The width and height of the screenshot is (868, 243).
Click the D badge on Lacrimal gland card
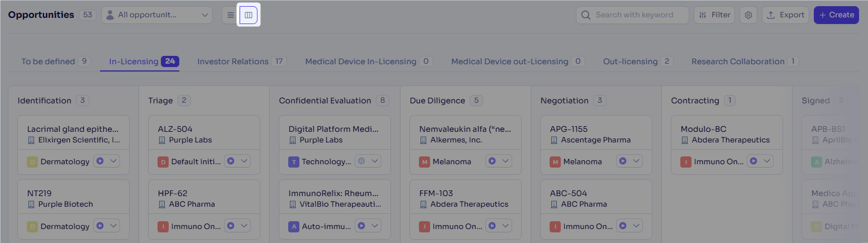tap(32, 162)
